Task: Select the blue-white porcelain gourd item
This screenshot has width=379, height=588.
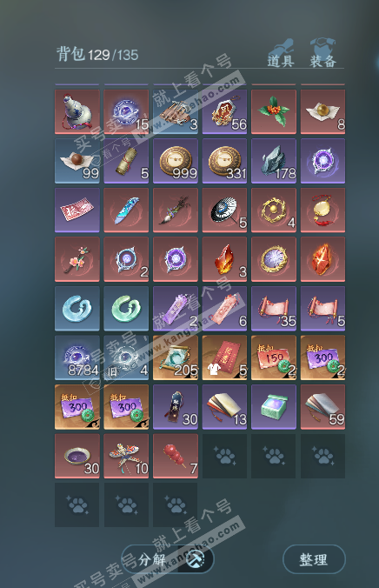Action: 77,111
